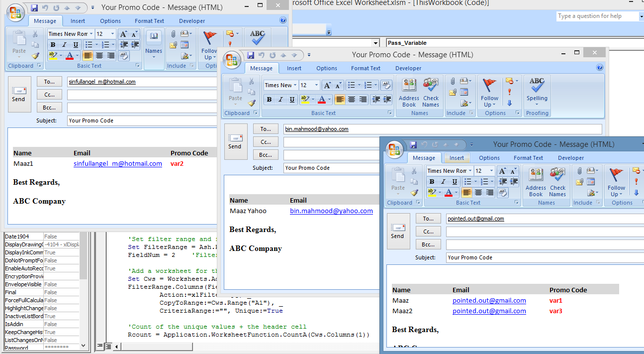
Task: Click Bcc... button in the yahoo.com message window
Action: (x=266, y=155)
